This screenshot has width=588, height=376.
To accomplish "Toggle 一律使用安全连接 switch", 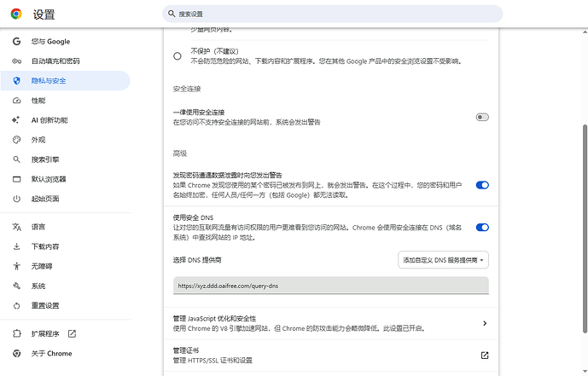I will (482, 117).
